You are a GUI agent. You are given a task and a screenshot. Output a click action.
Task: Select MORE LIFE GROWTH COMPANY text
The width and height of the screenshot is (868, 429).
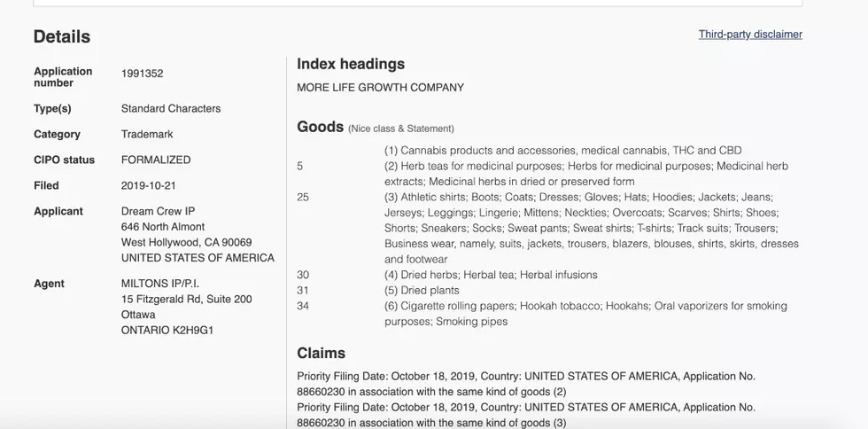point(380,88)
